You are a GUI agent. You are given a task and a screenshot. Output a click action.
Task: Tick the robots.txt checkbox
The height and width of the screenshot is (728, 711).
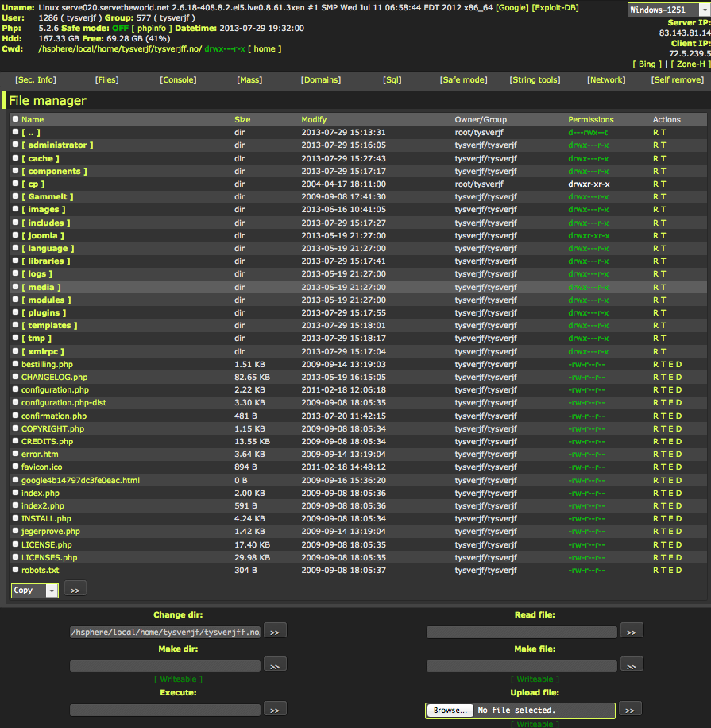point(14,570)
